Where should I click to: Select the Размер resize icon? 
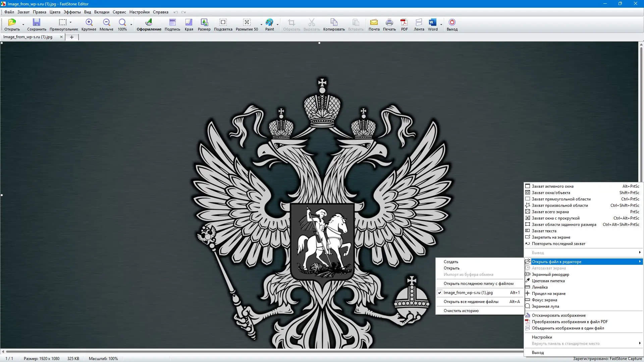[204, 24]
